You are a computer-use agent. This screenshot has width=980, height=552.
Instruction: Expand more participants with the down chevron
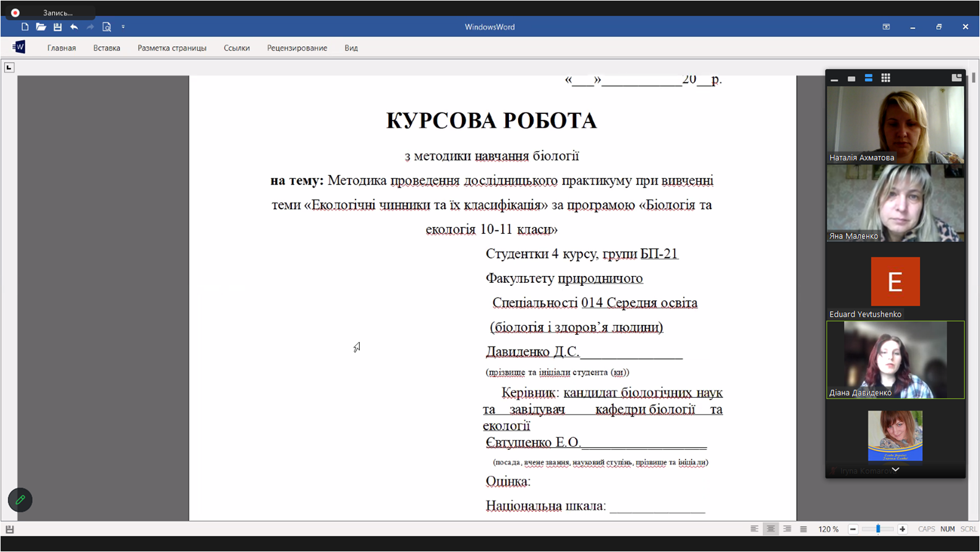(895, 470)
